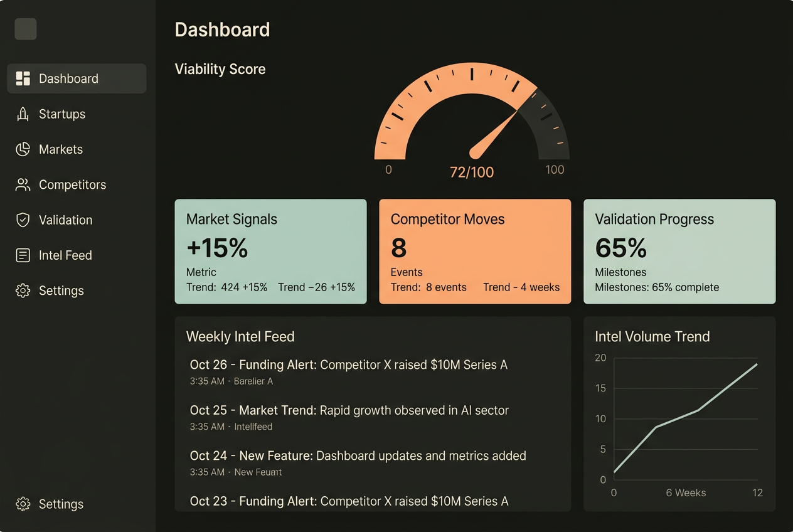Click '3:35 AM · Barelier A' timestamp
793x532 pixels.
pos(232,381)
